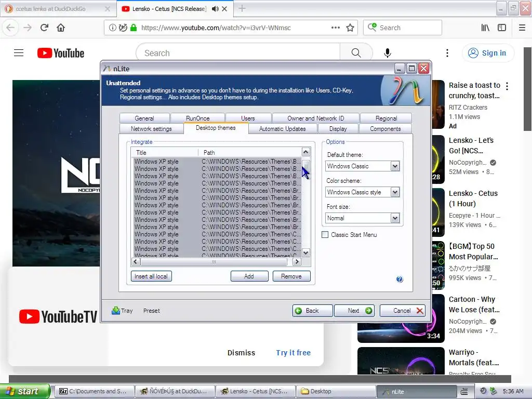Screen dimensions: 532x399
Task: Click Next in nLite wizard
Action: click(x=354, y=311)
